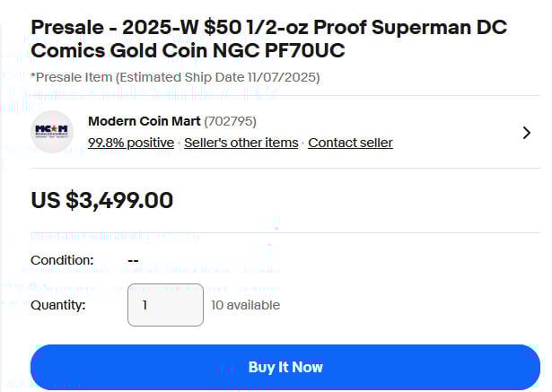Click the condition value dashes
The width and height of the screenshot is (552, 392).
click(133, 260)
